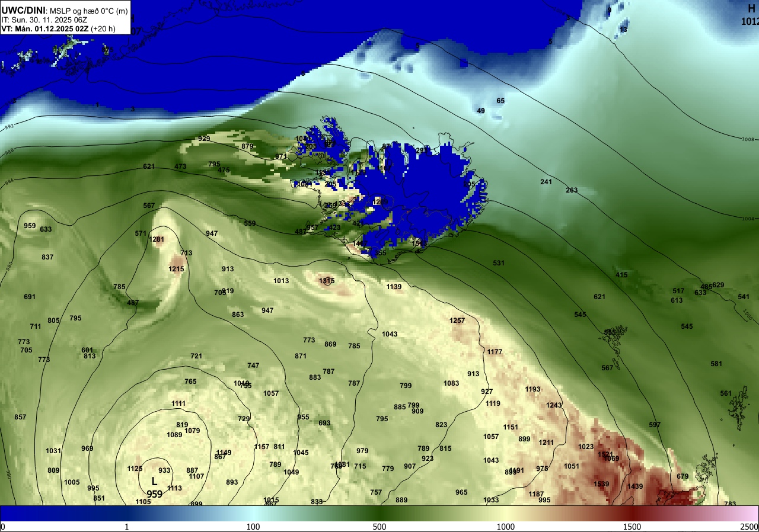Viewport: 759px width, 532px height.
Task: Click the height value 1031
Action: point(53,451)
